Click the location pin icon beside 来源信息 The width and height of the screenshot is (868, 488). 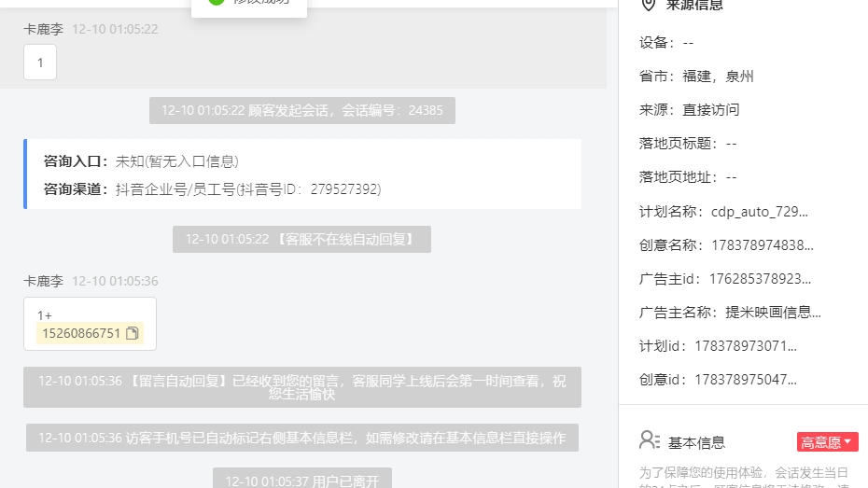(x=649, y=5)
